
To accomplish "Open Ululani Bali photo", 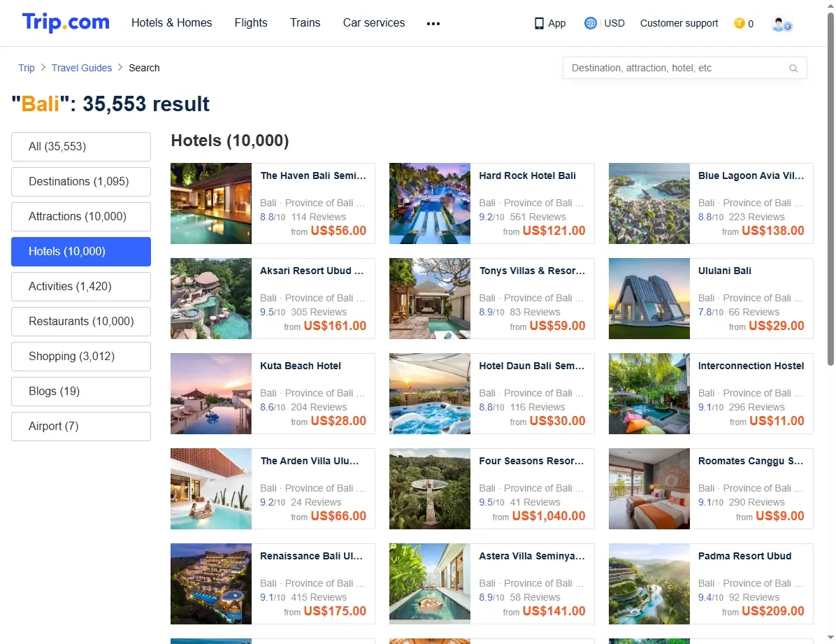I will coord(649,299).
